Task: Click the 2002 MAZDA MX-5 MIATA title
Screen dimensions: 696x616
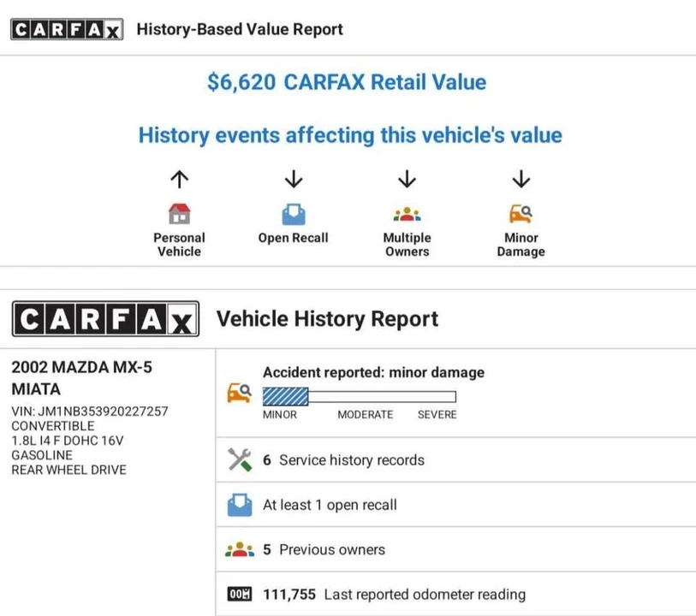Action: (x=81, y=378)
